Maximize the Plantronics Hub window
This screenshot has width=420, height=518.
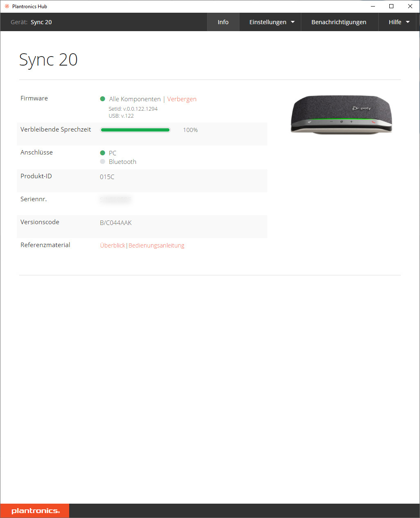click(391, 6)
